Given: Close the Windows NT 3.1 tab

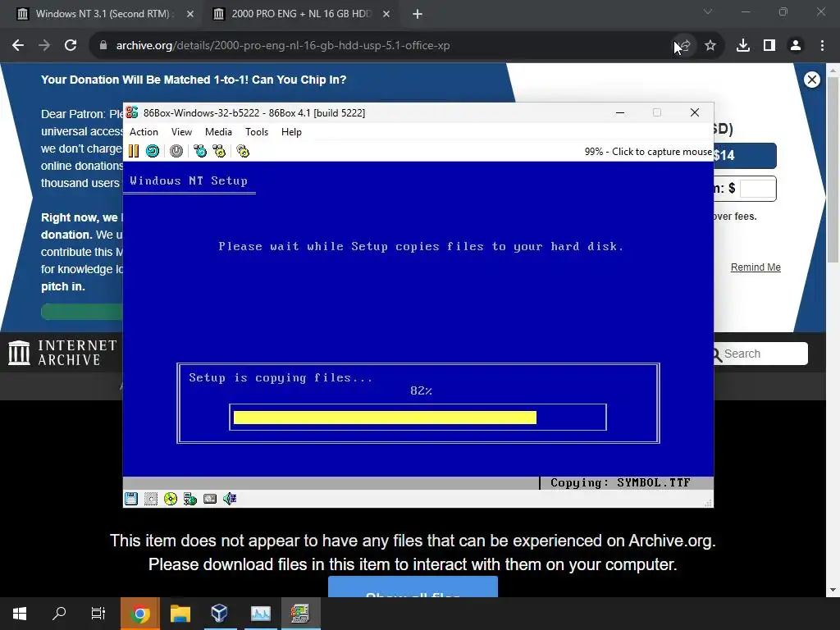Looking at the screenshot, I should (x=190, y=15).
